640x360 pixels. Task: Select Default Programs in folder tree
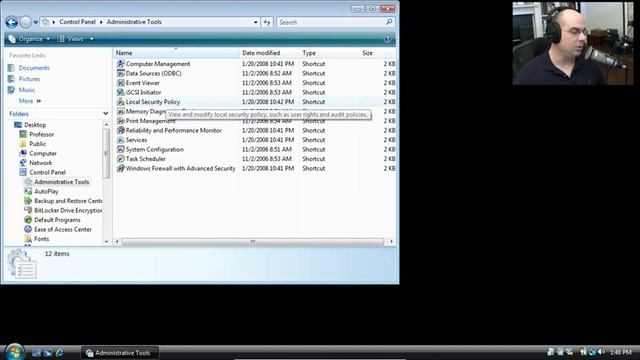coord(57,220)
